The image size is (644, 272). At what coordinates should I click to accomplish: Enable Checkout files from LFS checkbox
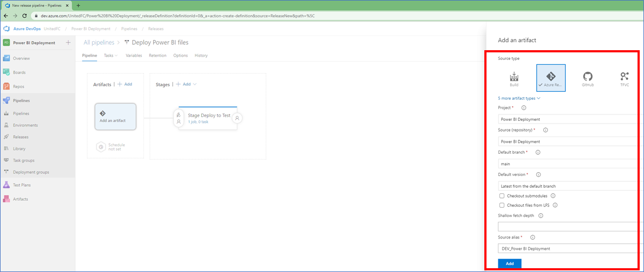[x=502, y=205]
